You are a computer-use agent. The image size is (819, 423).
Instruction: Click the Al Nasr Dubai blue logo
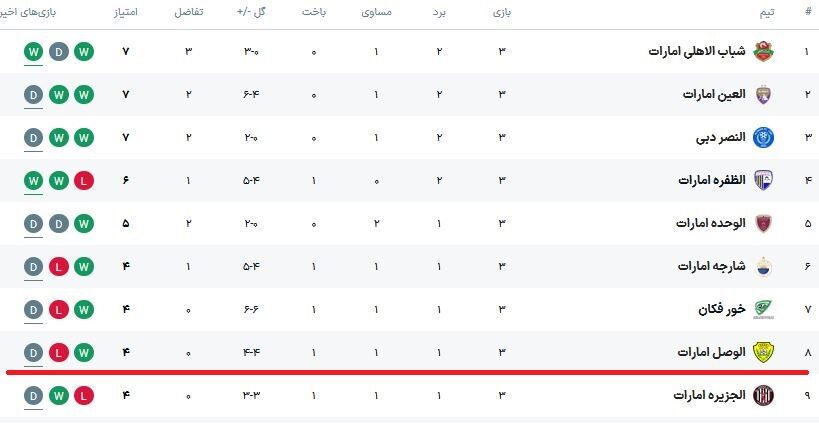(x=763, y=137)
